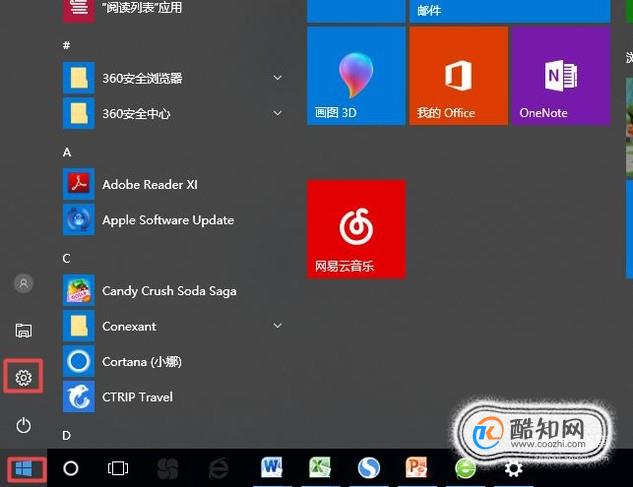This screenshot has height=487, width=633.
Task: Open Task View on the taskbar
Action: tap(118, 468)
